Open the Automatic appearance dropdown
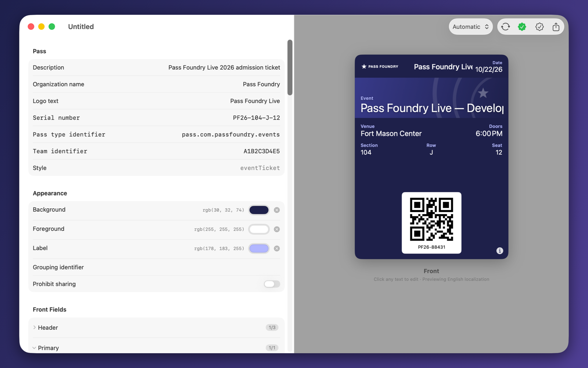The image size is (588, 368). coord(470,26)
